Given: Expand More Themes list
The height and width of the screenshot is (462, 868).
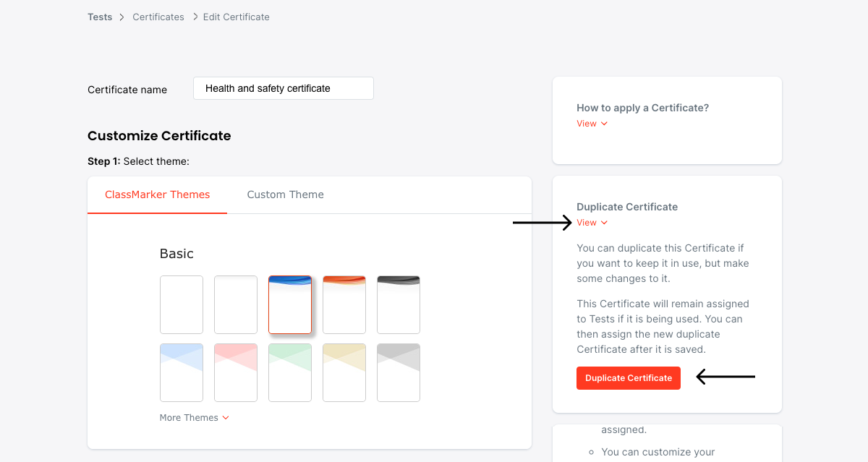Looking at the screenshot, I should (x=194, y=418).
